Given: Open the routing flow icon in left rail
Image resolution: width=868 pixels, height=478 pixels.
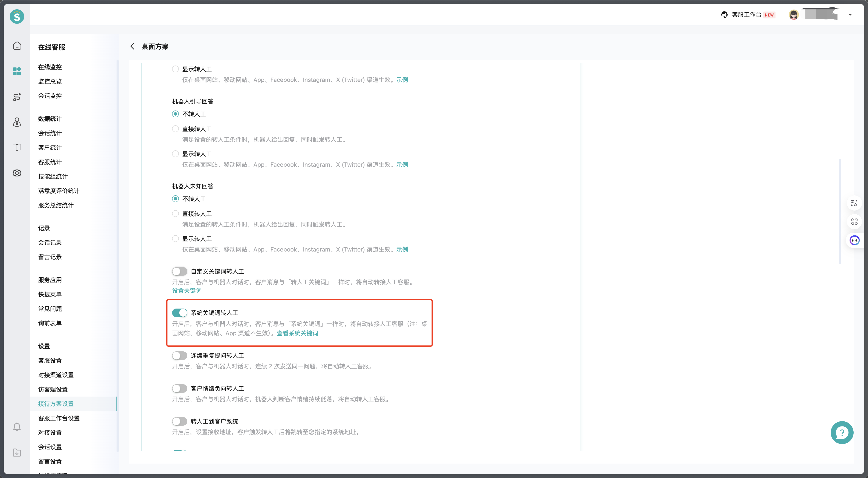Looking at the screenshot, I should [x=17, y=97].
